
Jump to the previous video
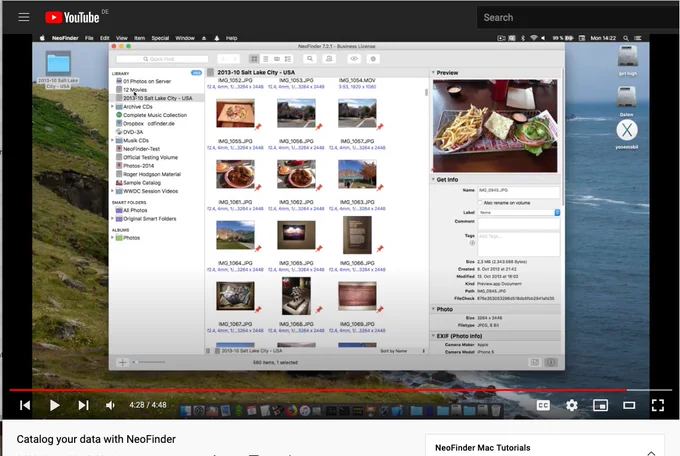(25, 405)
